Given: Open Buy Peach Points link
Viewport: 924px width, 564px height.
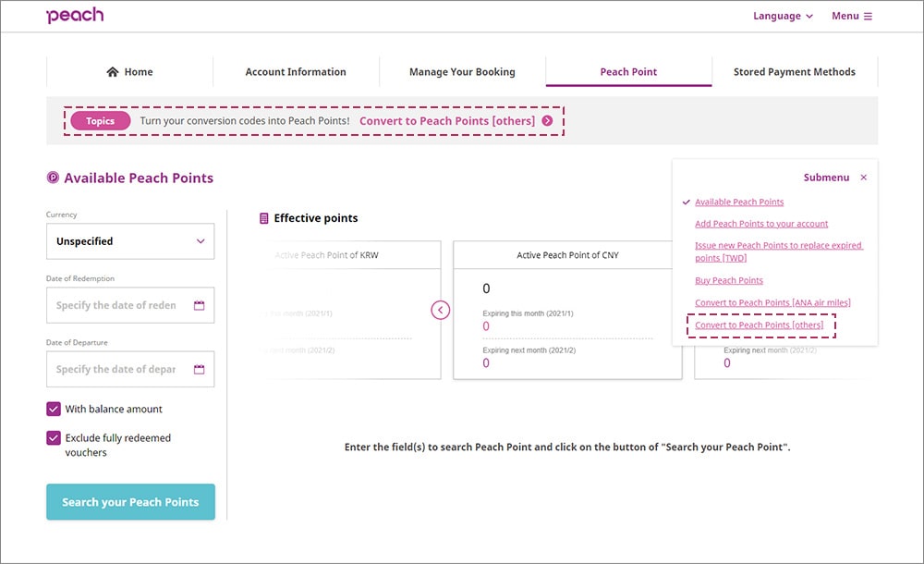Looking at the screenshot, I should 729,280.
